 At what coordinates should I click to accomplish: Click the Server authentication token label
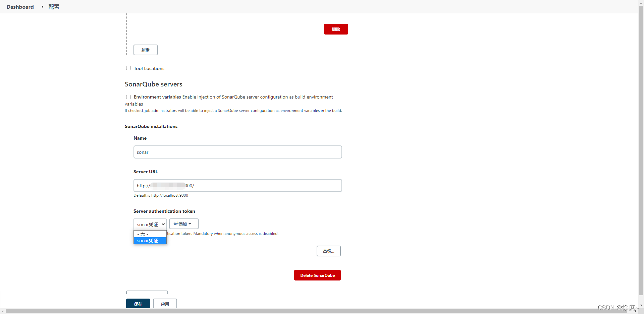pos(164,211)
